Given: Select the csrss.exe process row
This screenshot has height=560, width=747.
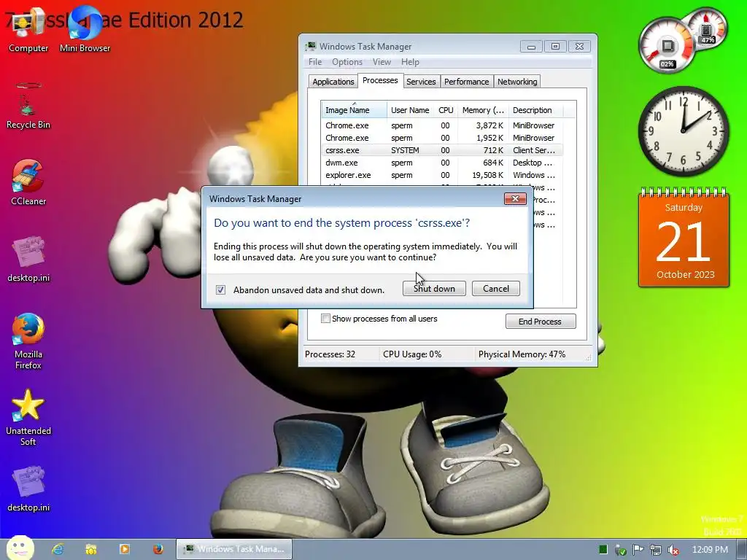Looking at the screenshot, I should click(442, 150).
